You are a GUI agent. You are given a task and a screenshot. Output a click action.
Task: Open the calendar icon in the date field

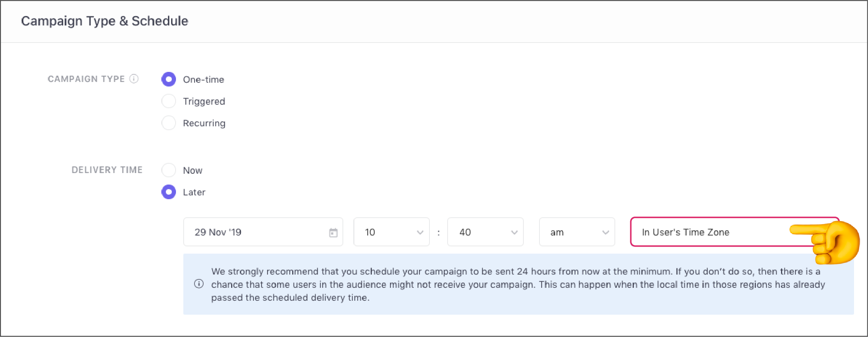point(333,232)
